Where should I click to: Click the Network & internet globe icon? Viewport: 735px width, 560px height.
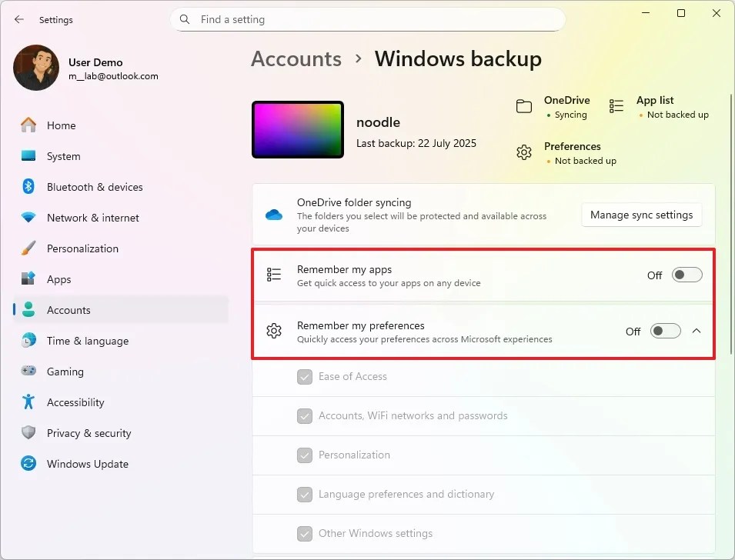click(x=27, y=218)
